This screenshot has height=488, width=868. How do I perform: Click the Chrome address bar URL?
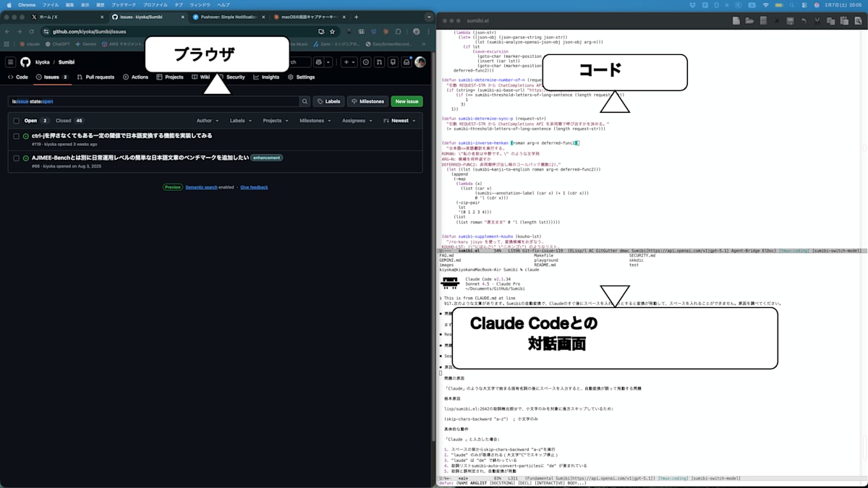tap(90, 32)
